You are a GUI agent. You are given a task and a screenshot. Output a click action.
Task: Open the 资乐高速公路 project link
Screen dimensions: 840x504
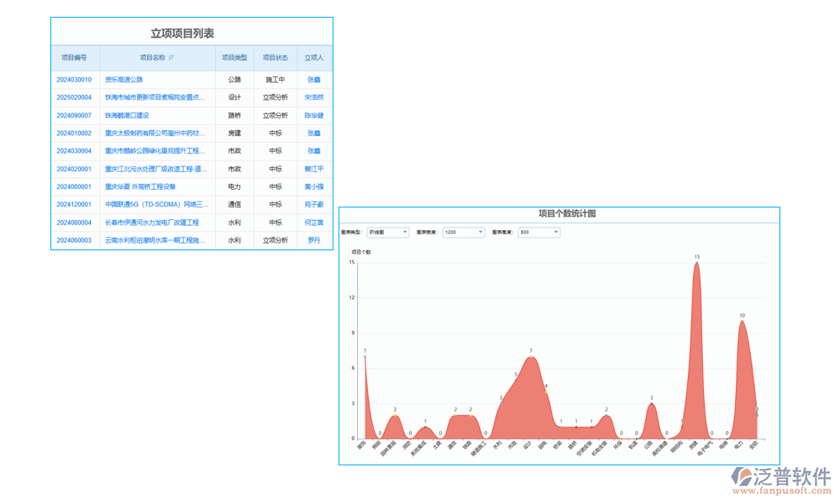(x=123, y=80)
